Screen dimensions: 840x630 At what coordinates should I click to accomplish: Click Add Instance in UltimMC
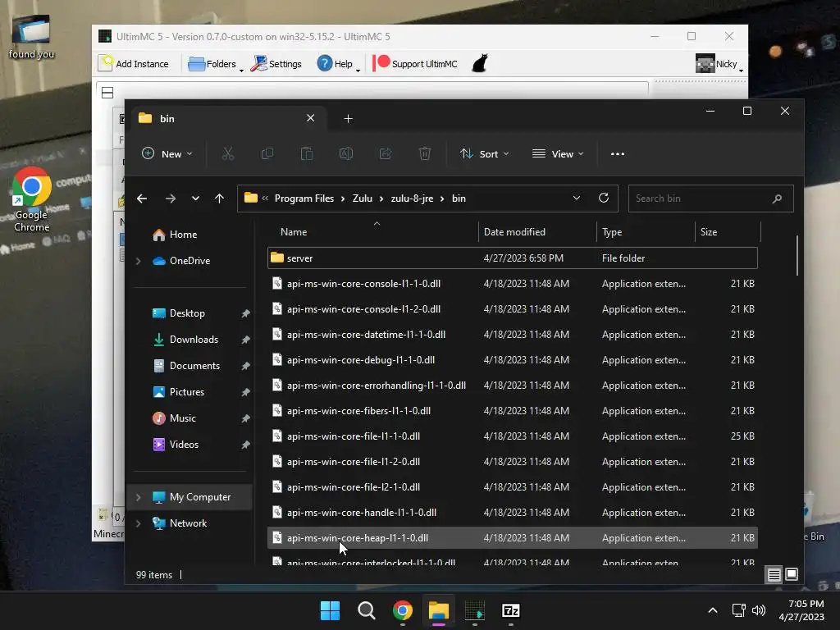(x=134, y=64)
